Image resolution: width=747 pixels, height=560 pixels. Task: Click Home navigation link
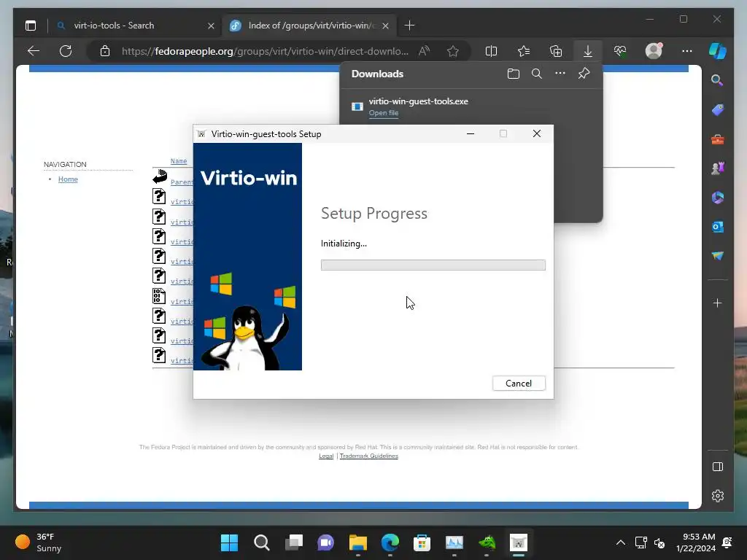point(68,179)
